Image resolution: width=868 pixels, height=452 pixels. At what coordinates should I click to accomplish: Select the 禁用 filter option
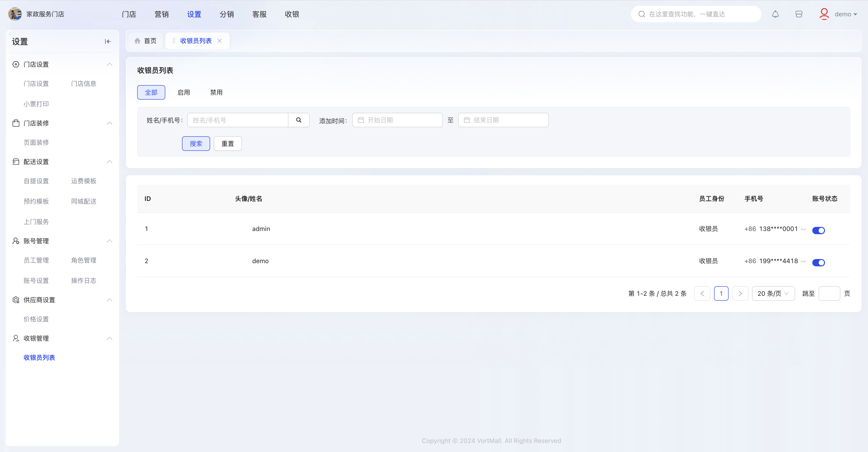coord(216,92)
